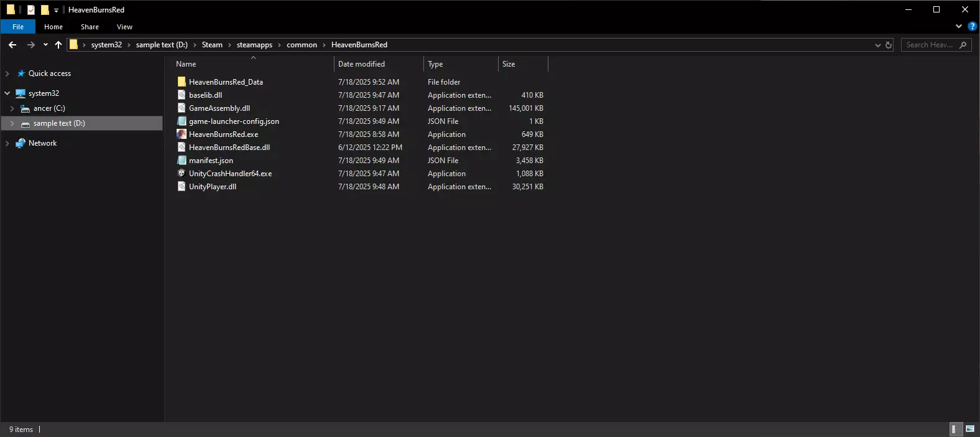Click the system32 breadcrumb in address bar
This screenshot has height=437, width=980.
tap(106, 45)
